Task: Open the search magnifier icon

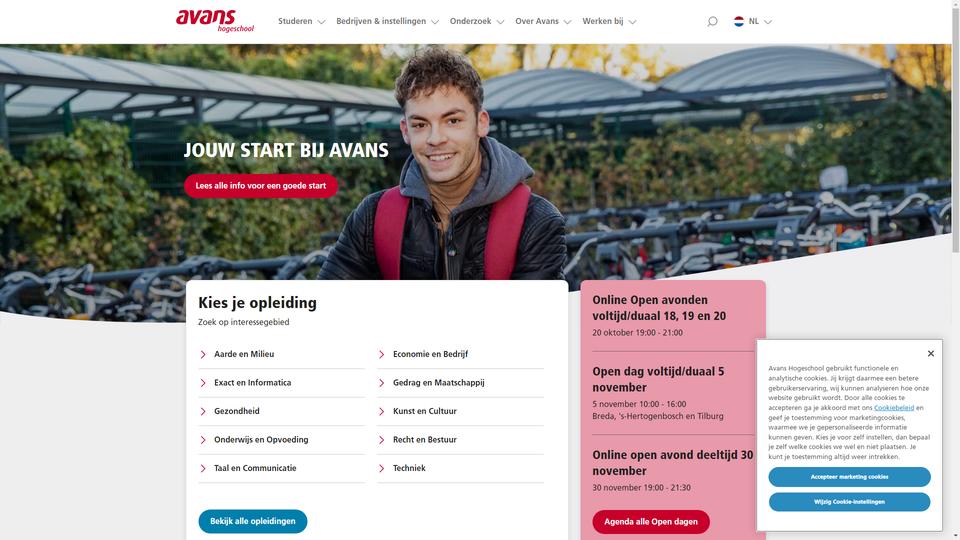Action: 712,21
